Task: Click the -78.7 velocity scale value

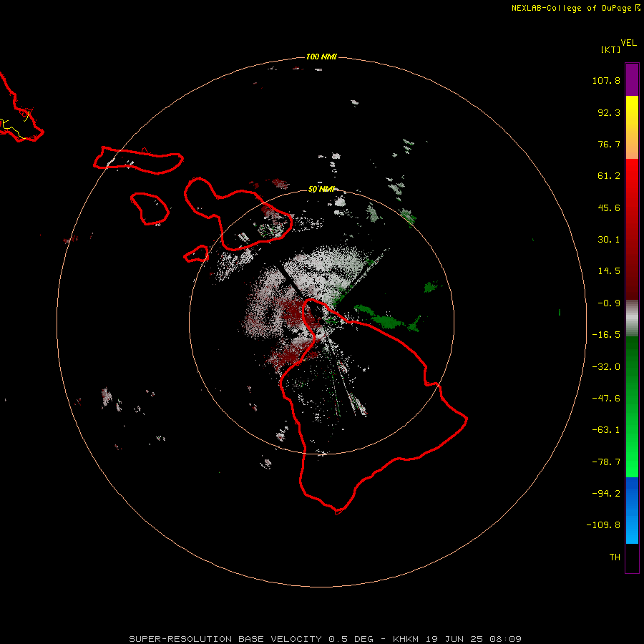Action: [x=606, y=462]
